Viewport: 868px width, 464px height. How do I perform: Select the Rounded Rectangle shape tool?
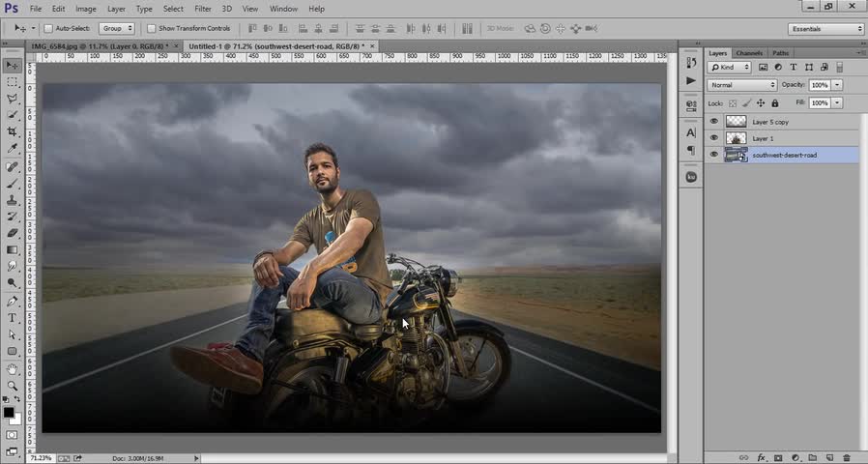tap(12, 351)
